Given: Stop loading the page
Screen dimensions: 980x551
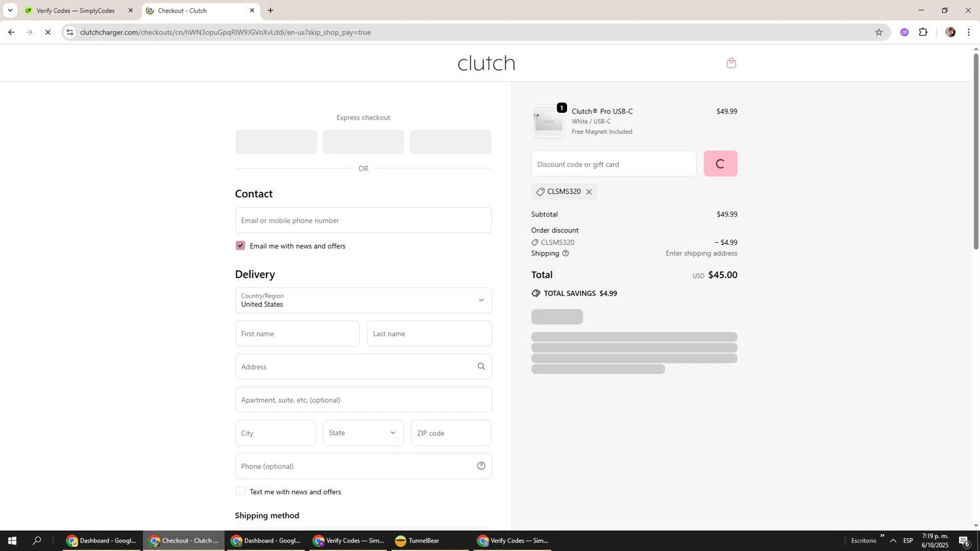Looking at the screenshot, I should 48,32.
